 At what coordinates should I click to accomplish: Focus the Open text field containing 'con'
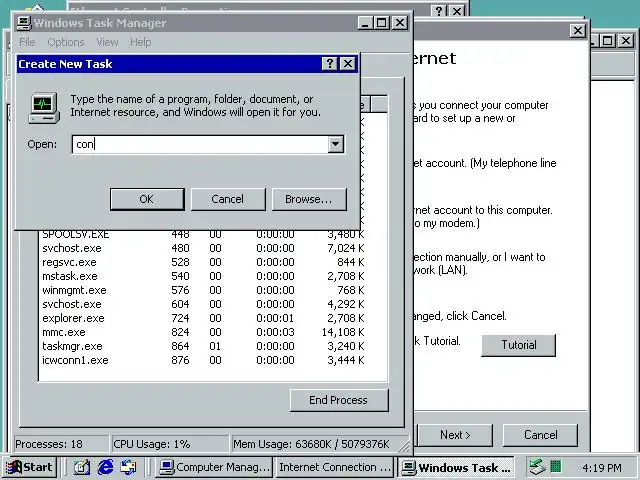coord(200,144)
